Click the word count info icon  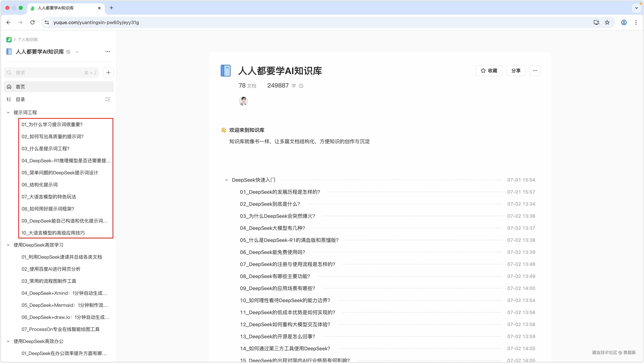[x=301, y=86]
